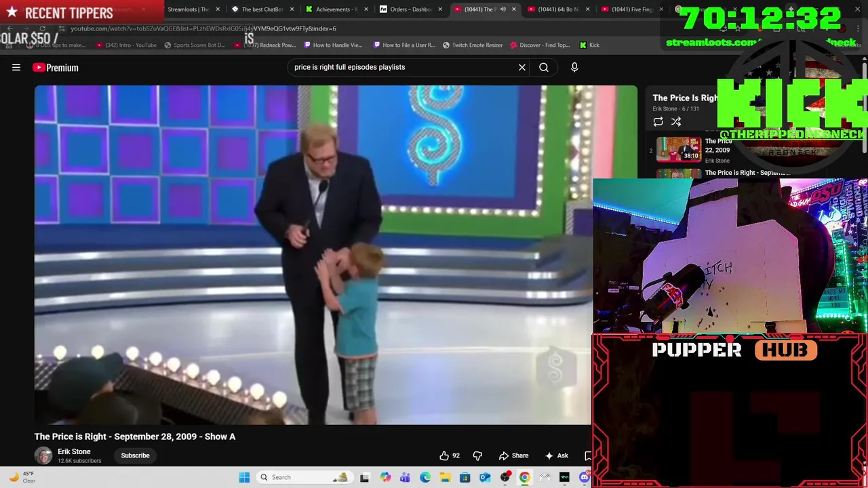Open Discord on the taskbar
Viewport: 868px width, 488px height.
pyautogui.click(x=585, y=477)
